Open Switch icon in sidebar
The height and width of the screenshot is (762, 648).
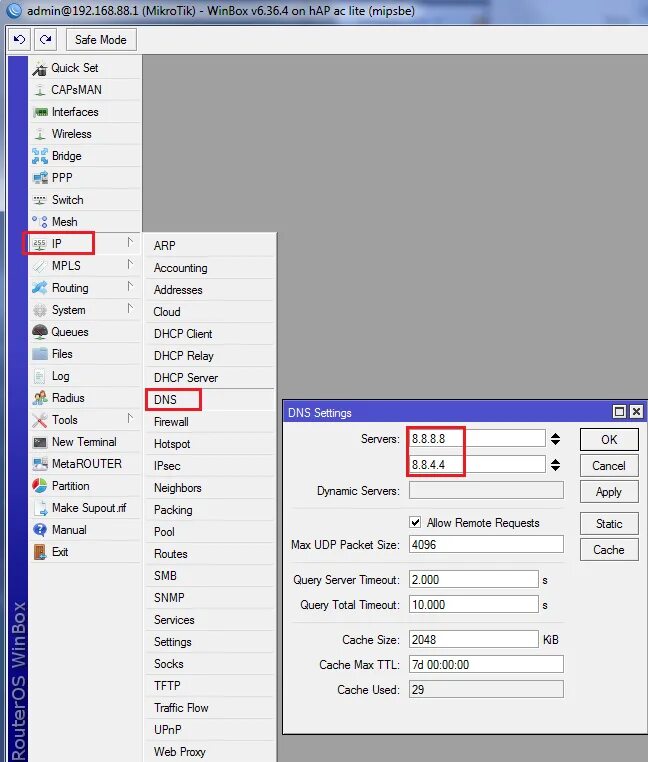(40, 200)
